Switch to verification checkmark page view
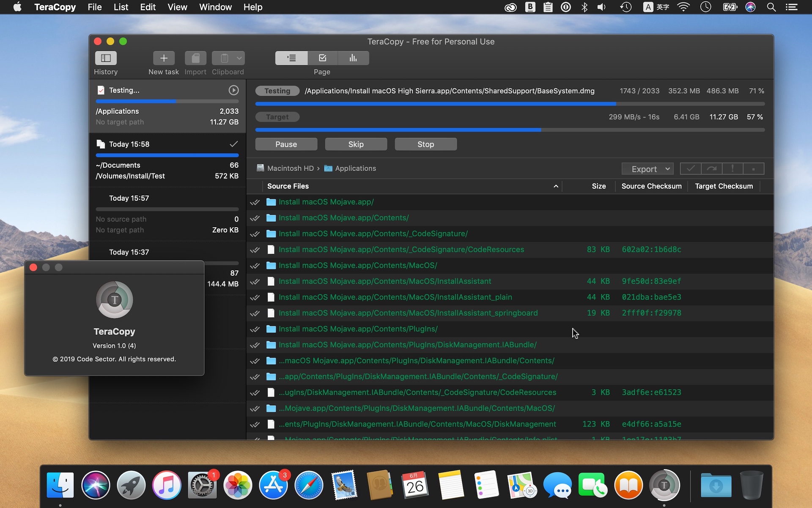Viewport: 812px width, 508px height. 323,58
